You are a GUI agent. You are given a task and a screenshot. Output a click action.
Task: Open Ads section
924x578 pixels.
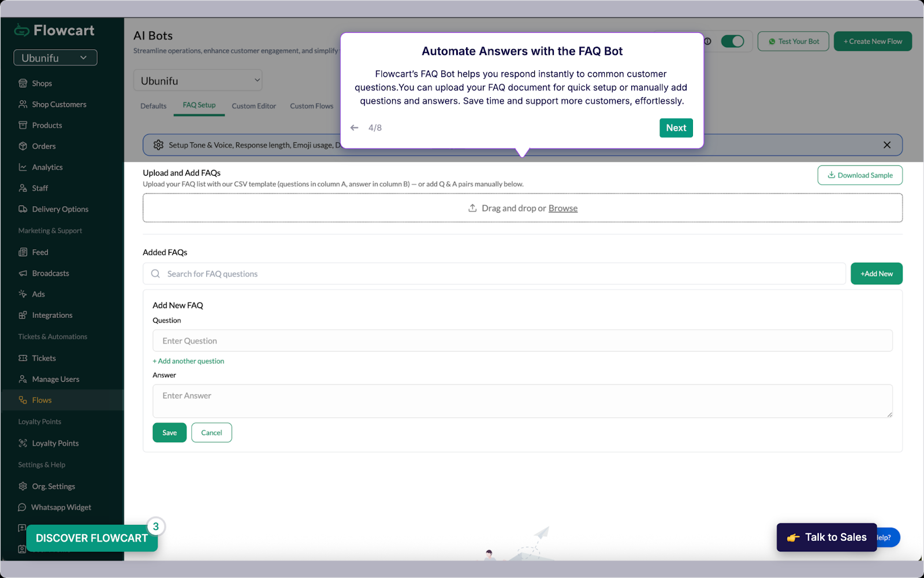point(31,294)
